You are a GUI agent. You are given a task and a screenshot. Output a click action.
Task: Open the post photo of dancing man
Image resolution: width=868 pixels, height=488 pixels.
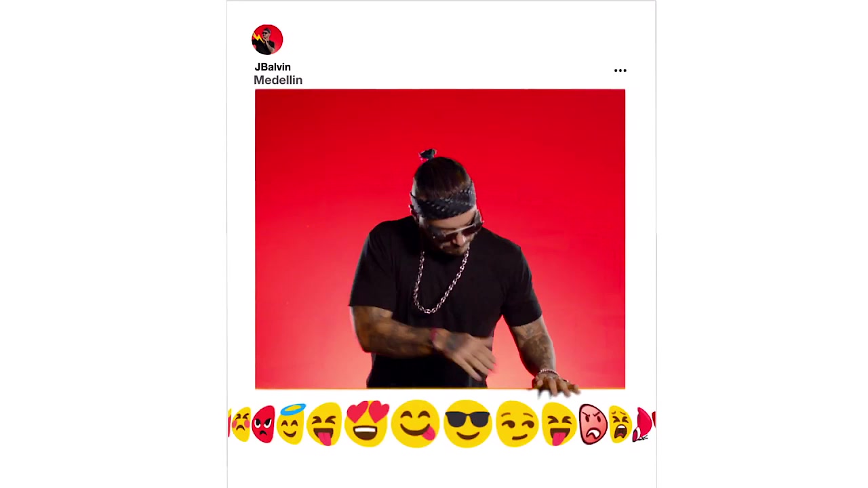point(440,239)
